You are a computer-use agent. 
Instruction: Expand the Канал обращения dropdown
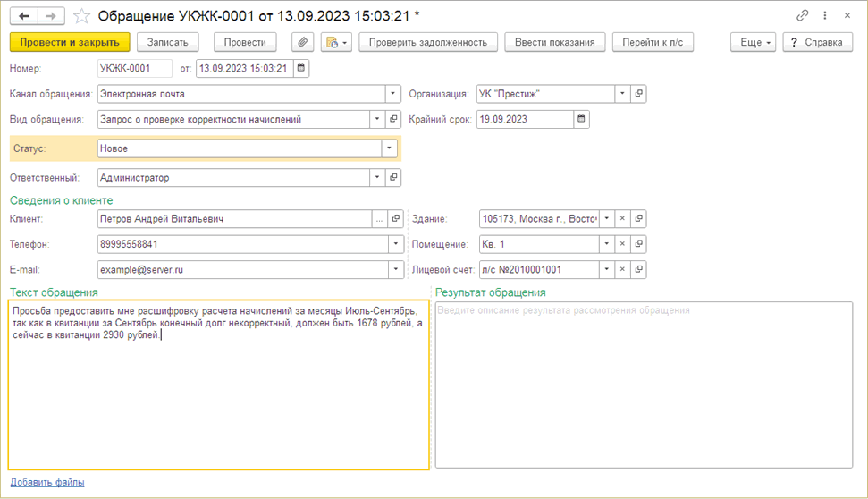click(392, 94)
